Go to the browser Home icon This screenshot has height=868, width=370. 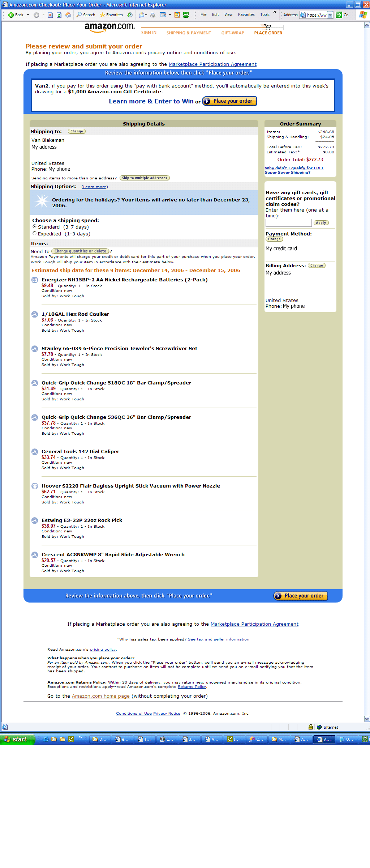click(x=68, y=15)
